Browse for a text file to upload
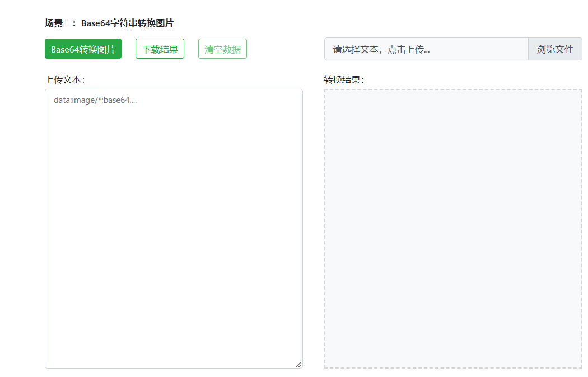The height and width of the screenshot is (377, 588). pos(554,49)
